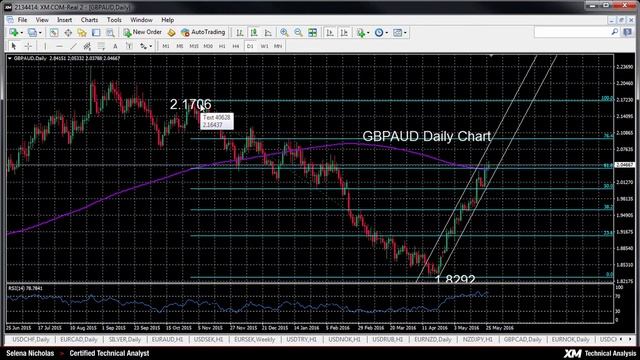Click the New Order button
Screen dimensions: 640x360
tap(142, 32)
